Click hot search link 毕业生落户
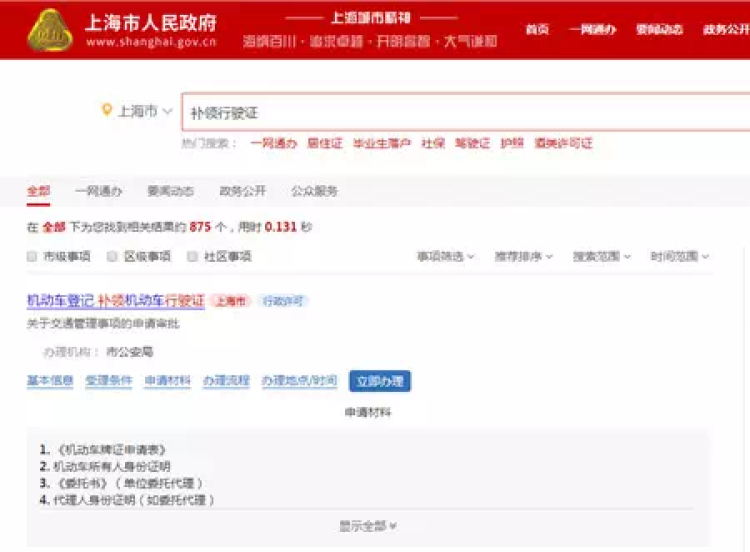Viewport: 750px width, 552px height. point(382,143)
